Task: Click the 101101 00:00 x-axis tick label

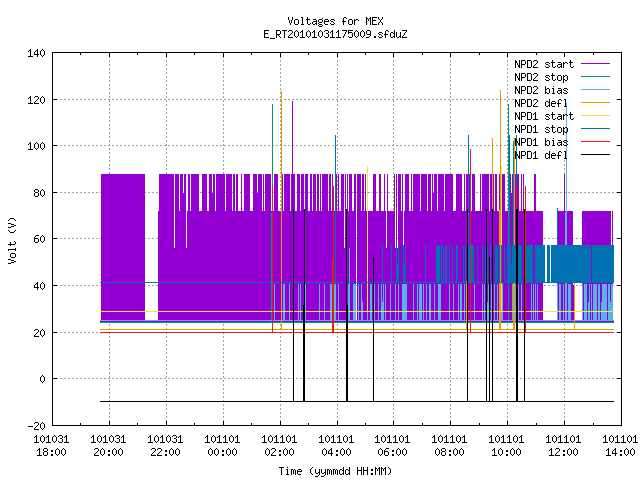Action: tap(222, 446)
